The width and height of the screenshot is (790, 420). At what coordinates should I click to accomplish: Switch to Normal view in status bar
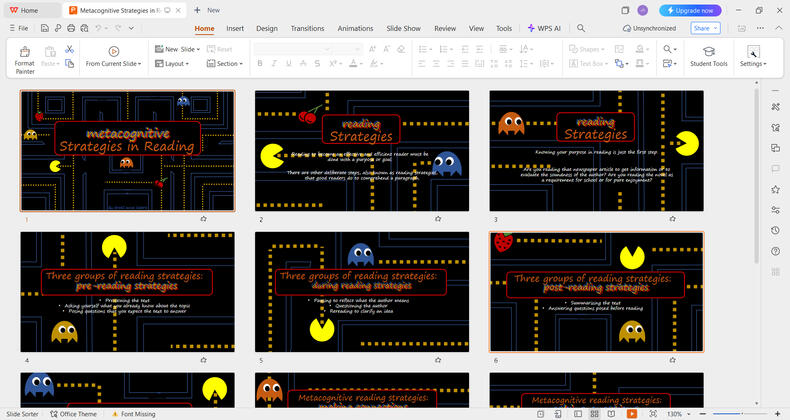(x=578, y=414)
